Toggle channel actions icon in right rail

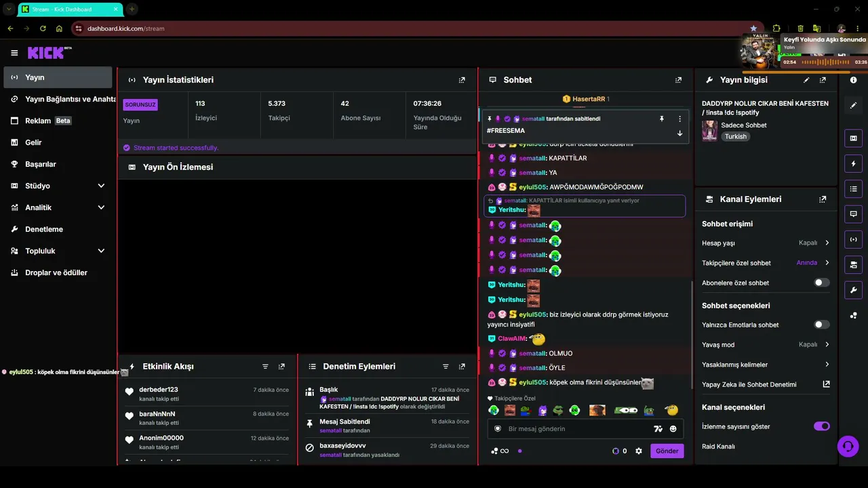853,264
